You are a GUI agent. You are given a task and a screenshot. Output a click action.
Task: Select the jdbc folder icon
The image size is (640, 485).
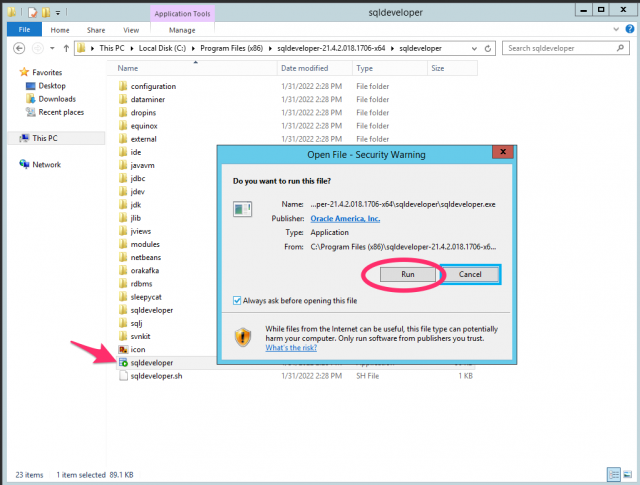[x=123, y=178]
